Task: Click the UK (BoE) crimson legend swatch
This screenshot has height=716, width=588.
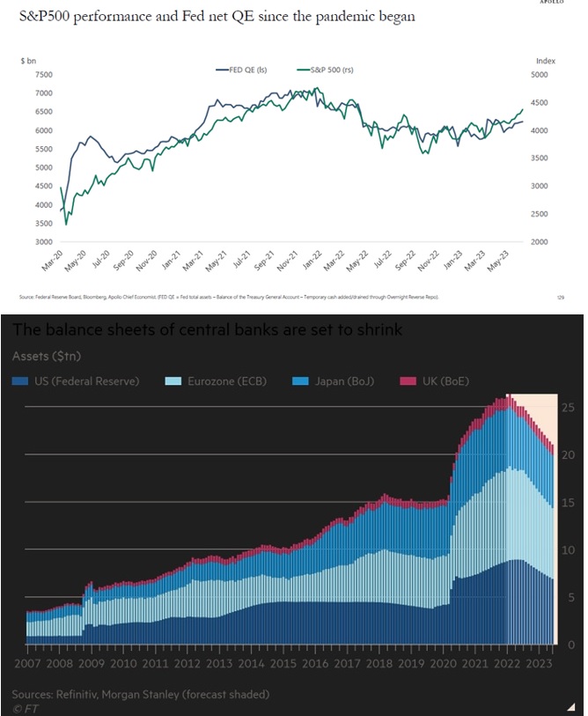Action: pyautogui.click(x=407, y=381)
